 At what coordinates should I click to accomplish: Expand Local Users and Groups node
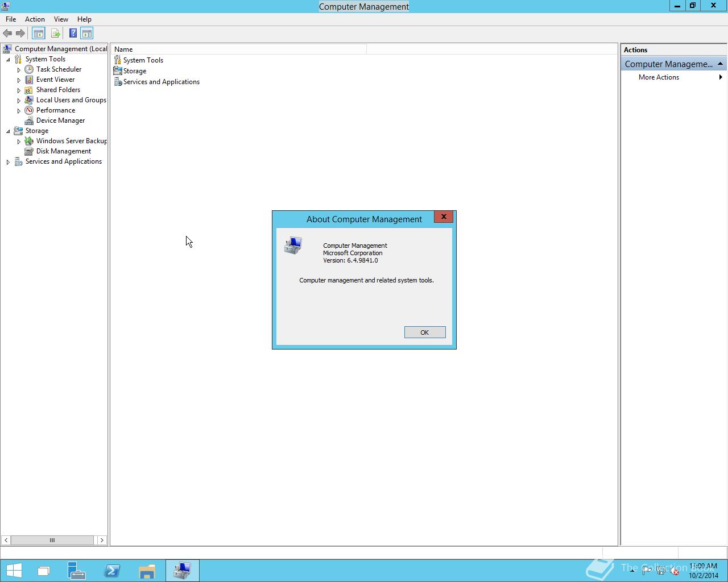coord(19,101)
